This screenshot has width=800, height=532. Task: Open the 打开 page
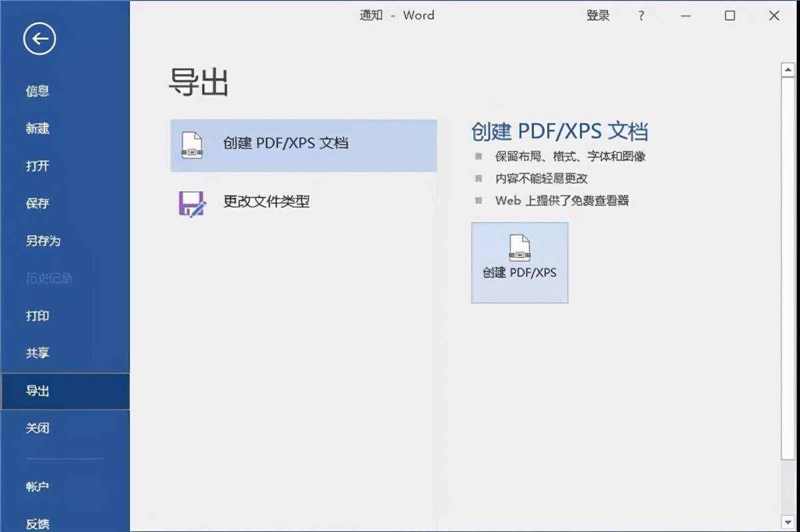click(x=37, y=165)
